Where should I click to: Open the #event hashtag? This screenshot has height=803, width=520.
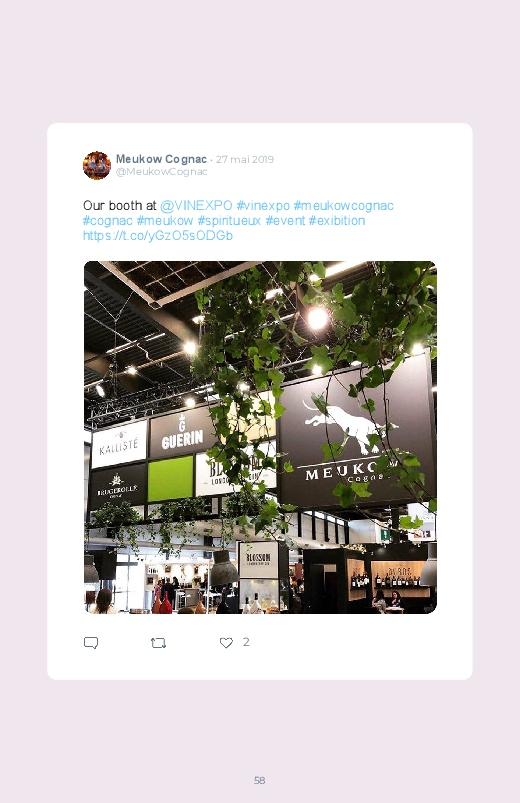pyautogui.click(x=285, y=221)
